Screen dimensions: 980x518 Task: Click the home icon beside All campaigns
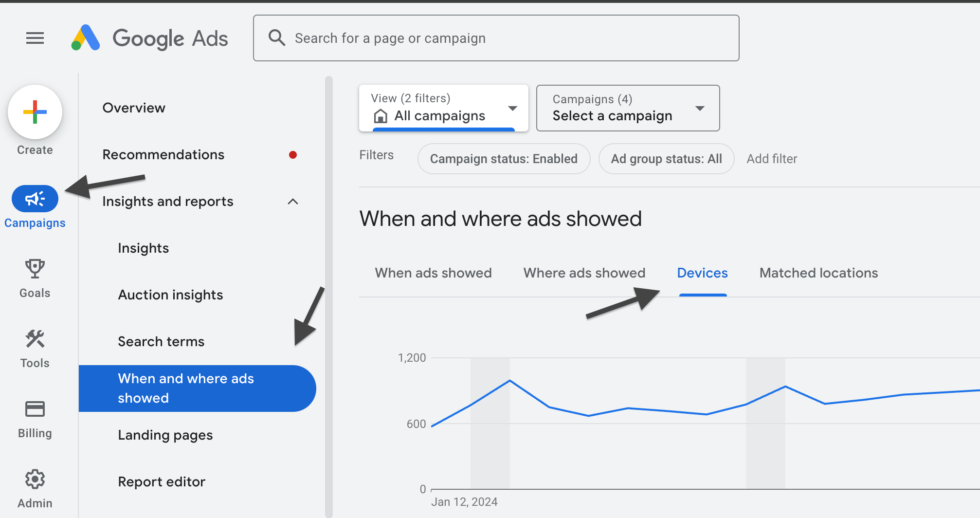(x=380, y=116)
